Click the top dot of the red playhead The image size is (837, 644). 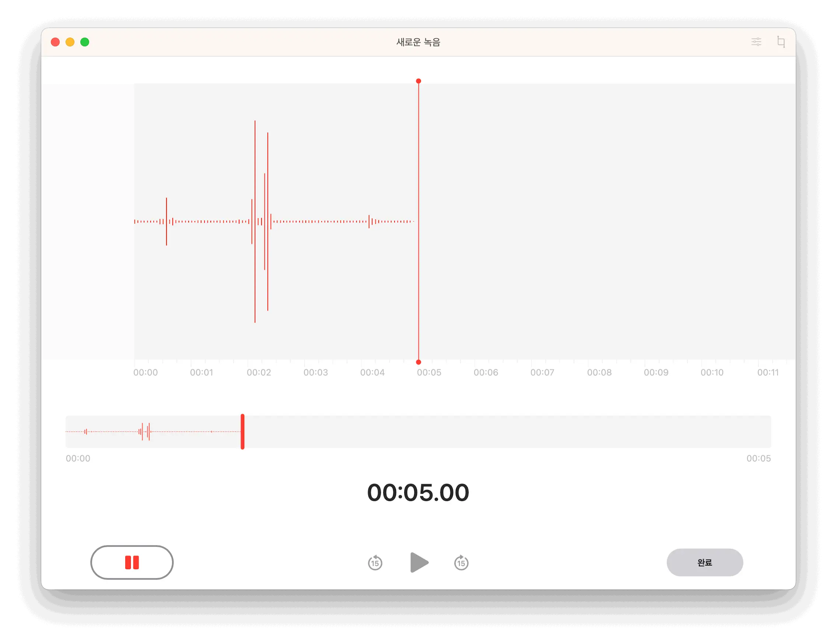[418, 81]
